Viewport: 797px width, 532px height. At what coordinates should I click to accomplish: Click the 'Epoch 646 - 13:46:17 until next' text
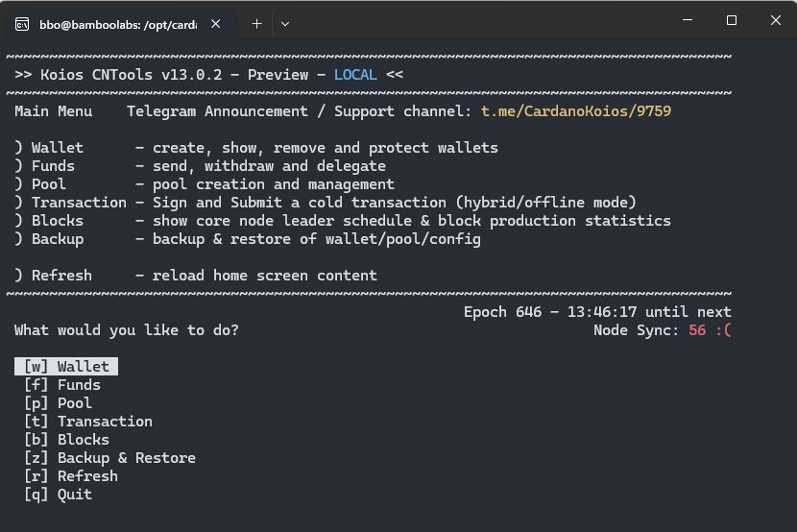[597, 311]
